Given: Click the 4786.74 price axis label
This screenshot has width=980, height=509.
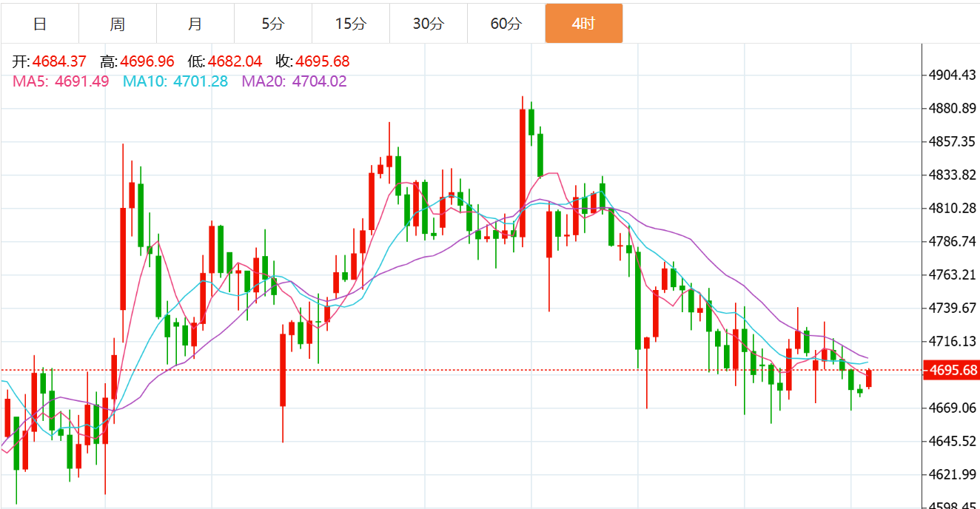Looking at the screenshot, I should (953, 241).
